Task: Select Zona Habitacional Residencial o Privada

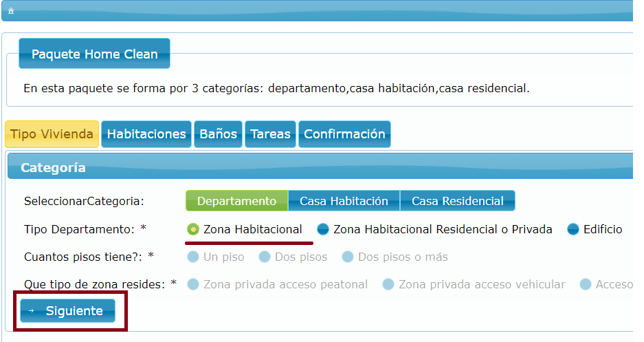Action: [x=322, y=229]
